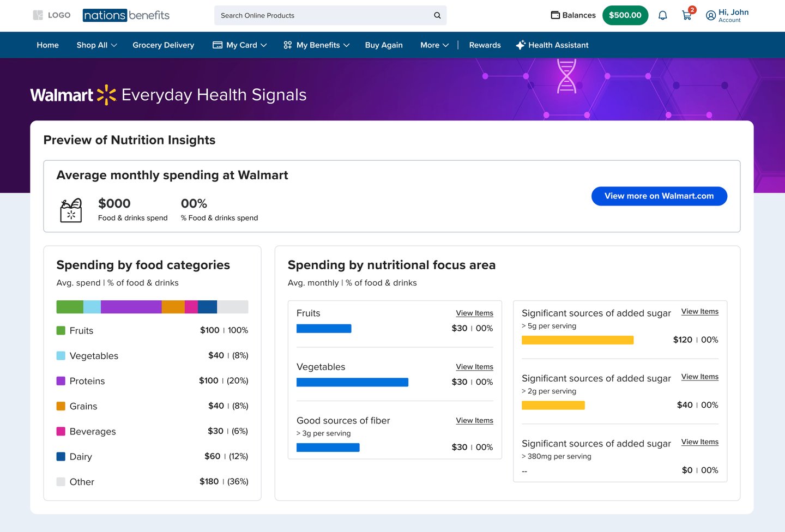Open the Buy Again menu item
The height and width of the screenshot is (532, 785).
pos(384,45)
